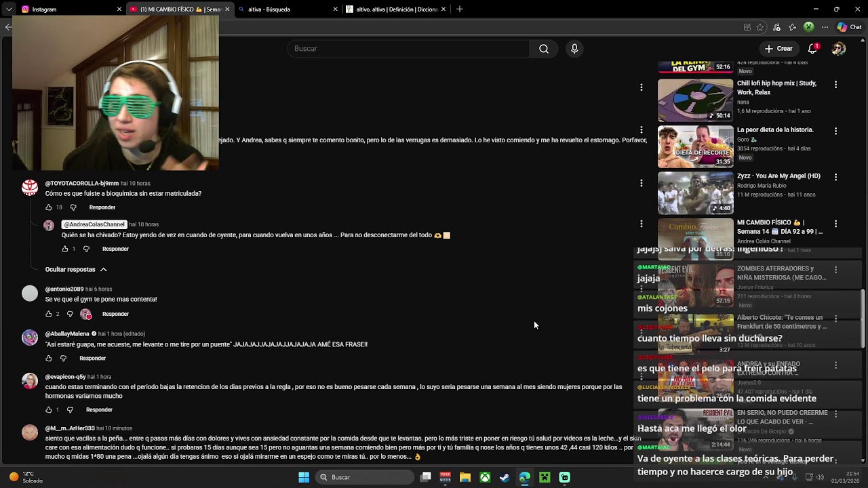Reply to AbalIayMalena's comment
The width and height of the screenshot is (868, 488).
pos(93,358)
